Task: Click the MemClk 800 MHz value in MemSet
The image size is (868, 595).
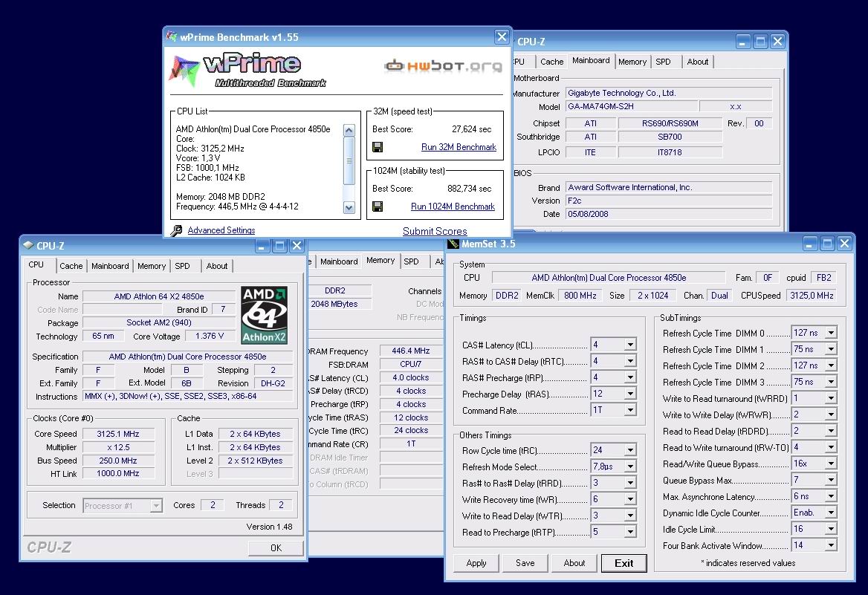Action: pyautogui.click(x=580, y=296)
